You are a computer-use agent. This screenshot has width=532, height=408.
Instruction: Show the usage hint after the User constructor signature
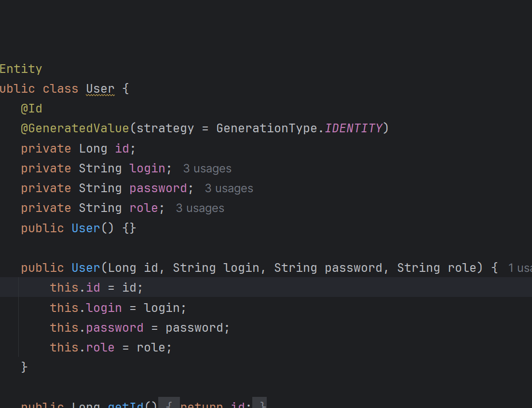point(520,267)
